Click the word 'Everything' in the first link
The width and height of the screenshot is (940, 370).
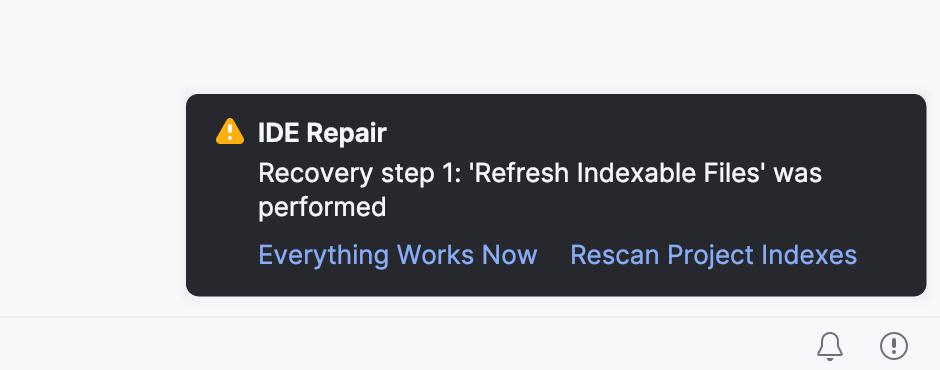[x=324, y=255]
